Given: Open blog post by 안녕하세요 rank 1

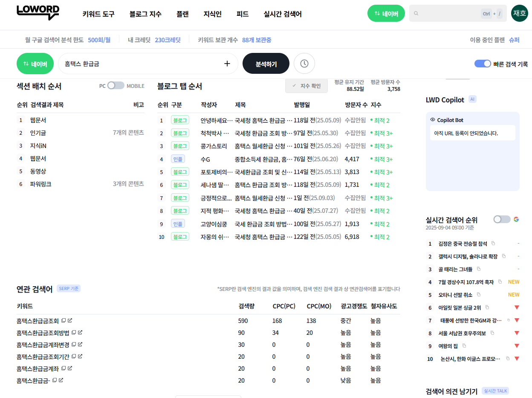Looking at the screenshot, I should [x=264, y=120].
